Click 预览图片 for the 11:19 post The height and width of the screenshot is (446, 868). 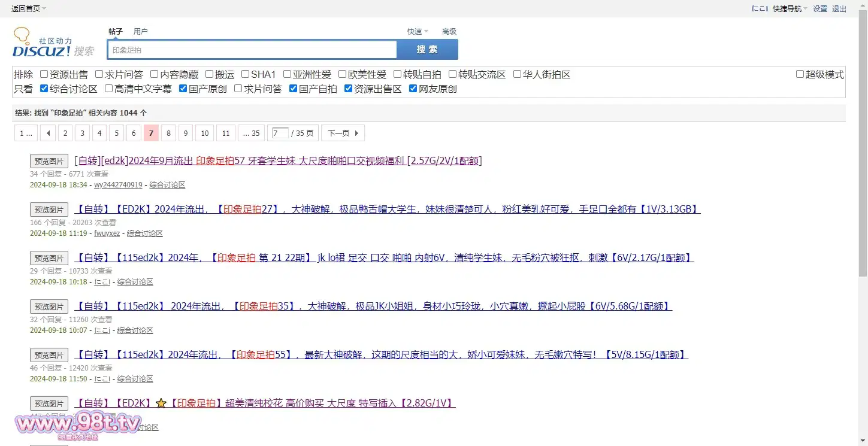coord(49,210)
